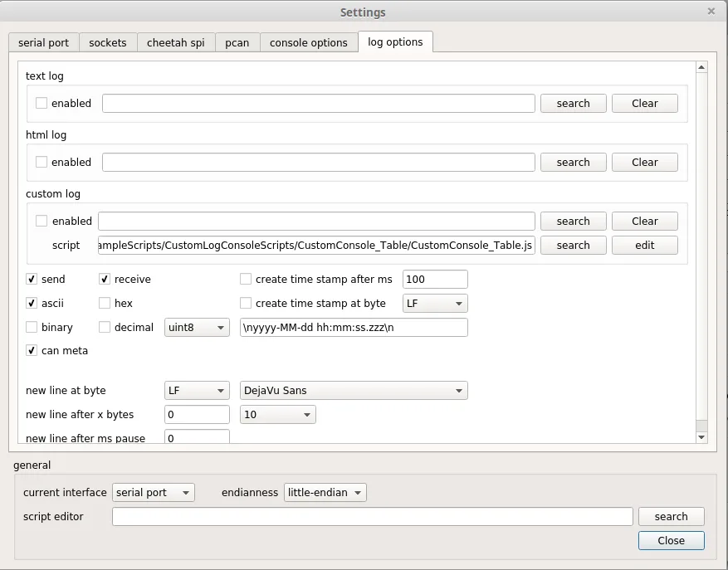Click the time stamp format field

coord(354,327)
